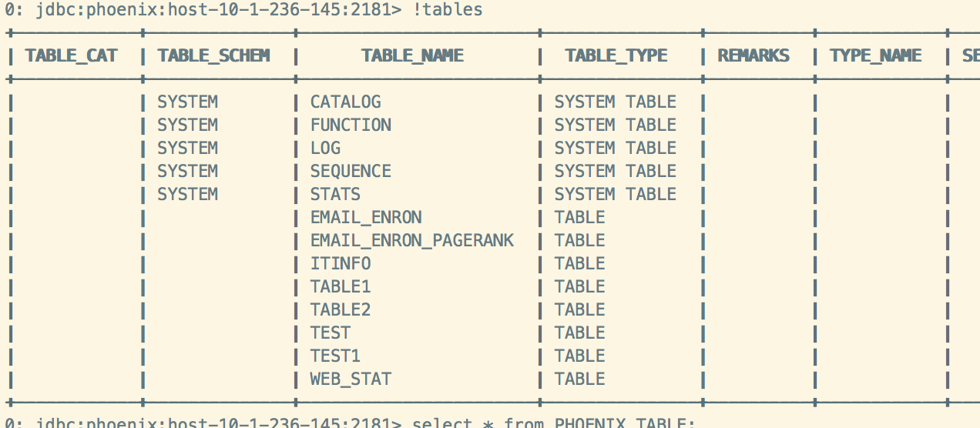Click the STATS table name

click(x=335, y=194)
